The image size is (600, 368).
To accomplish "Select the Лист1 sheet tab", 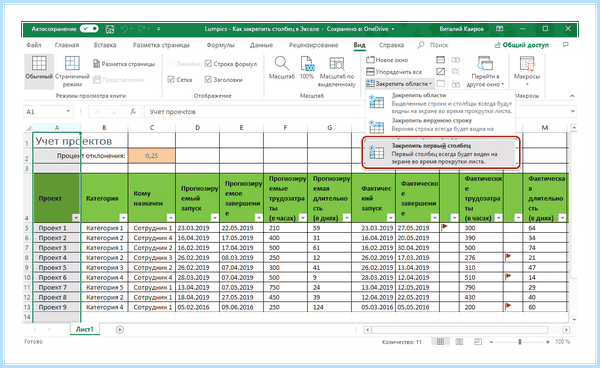I will (85, 329).
